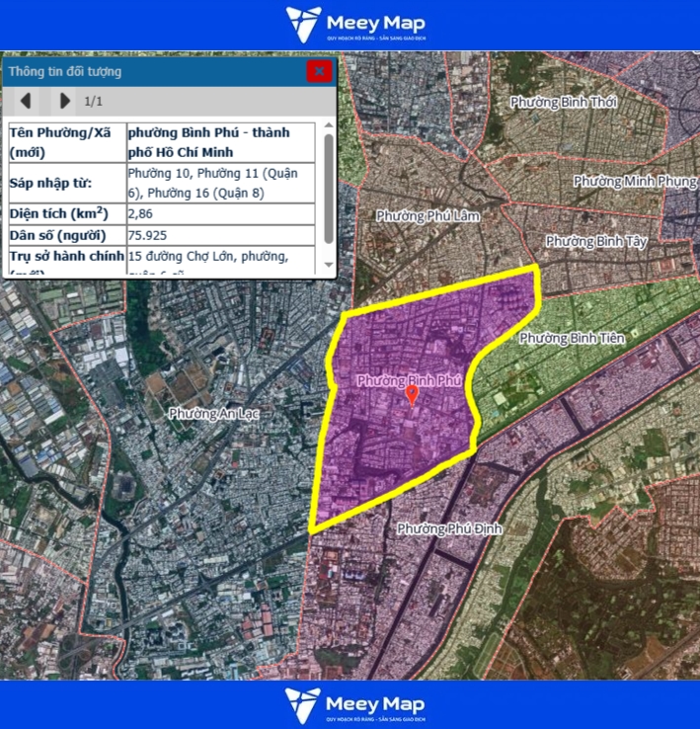The height and width of the screenshot is (729, 700).
Task: Select the Phường Minh Phụng map label
Action: [x=635, y=181]
